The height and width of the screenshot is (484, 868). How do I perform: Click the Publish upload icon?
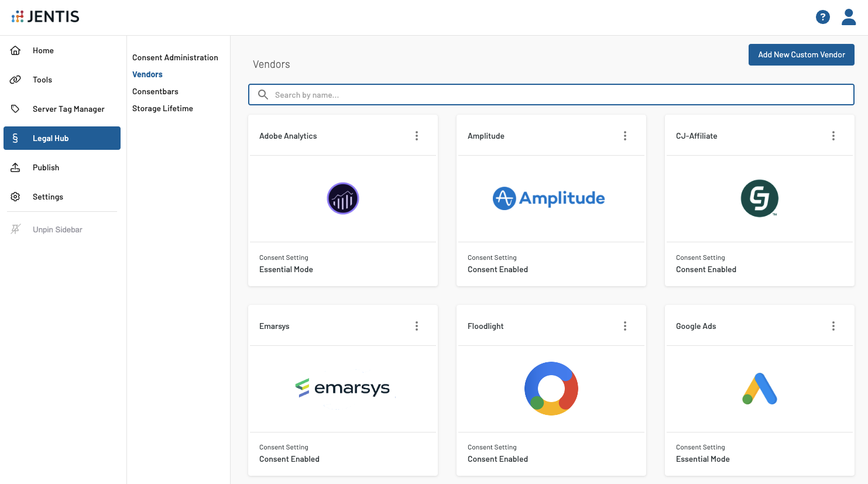click(x=16, y=167)
